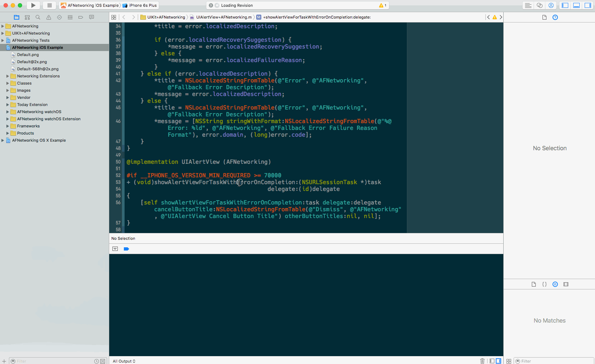This screenshot has height=364, width=595.
Task: Toggle the debug area visibility
Action: click(x=577, y=5)
